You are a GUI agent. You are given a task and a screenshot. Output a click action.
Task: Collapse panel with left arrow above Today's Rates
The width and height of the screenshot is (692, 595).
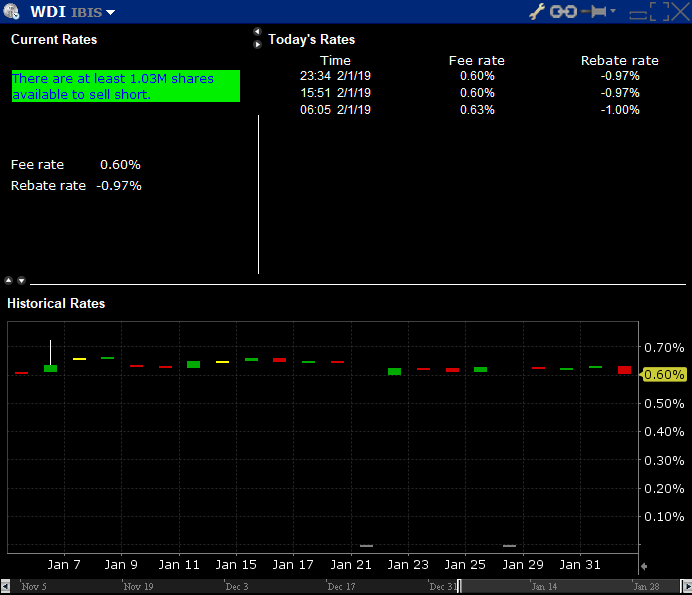(x=257, y=32)
